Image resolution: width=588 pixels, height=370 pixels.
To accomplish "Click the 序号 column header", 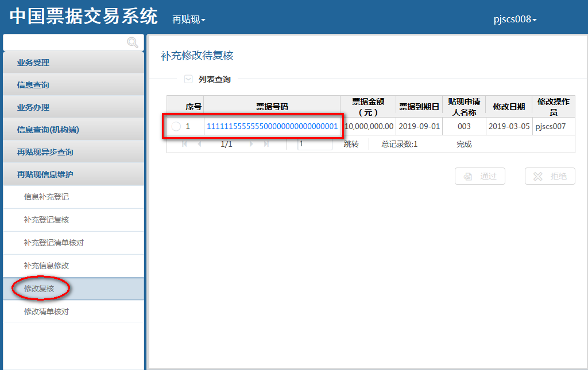I will 194,107.
